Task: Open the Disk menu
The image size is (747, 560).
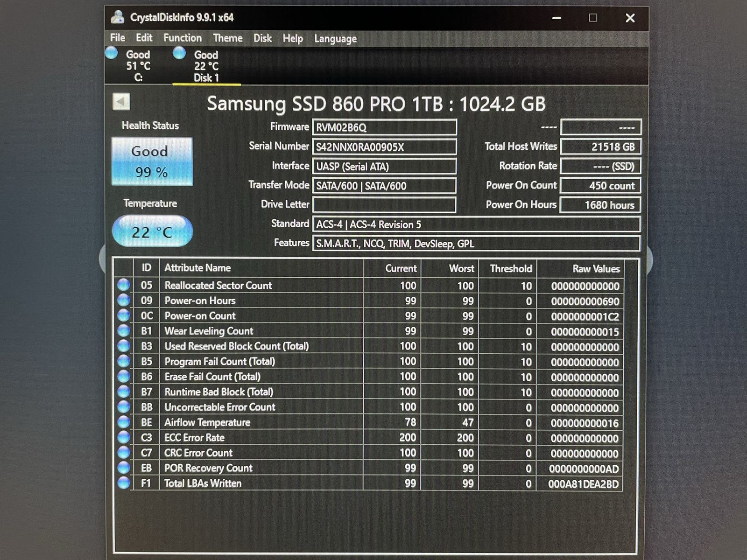Action: [262, 38]
